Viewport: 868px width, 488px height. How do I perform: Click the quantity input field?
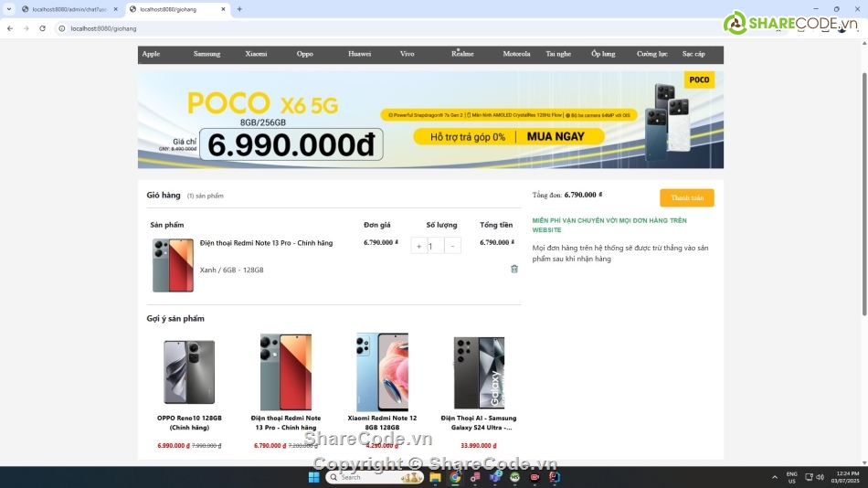tap(436, 246)
